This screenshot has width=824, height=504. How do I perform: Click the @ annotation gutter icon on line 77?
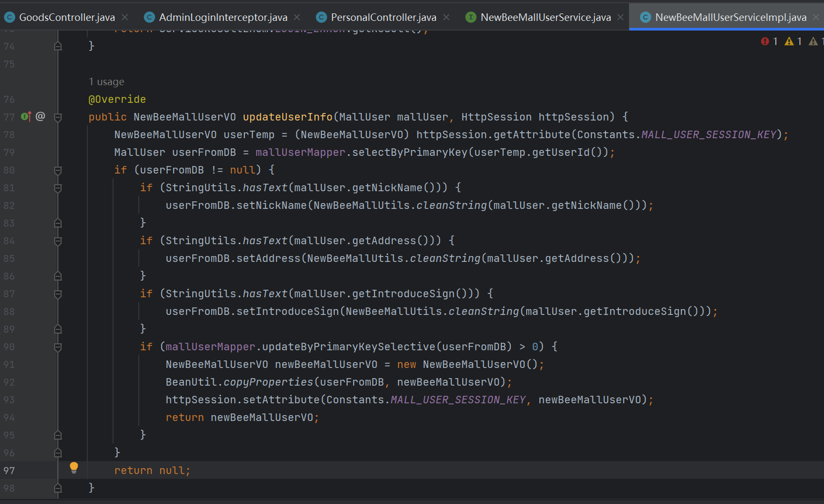click(x=40, y=116)
